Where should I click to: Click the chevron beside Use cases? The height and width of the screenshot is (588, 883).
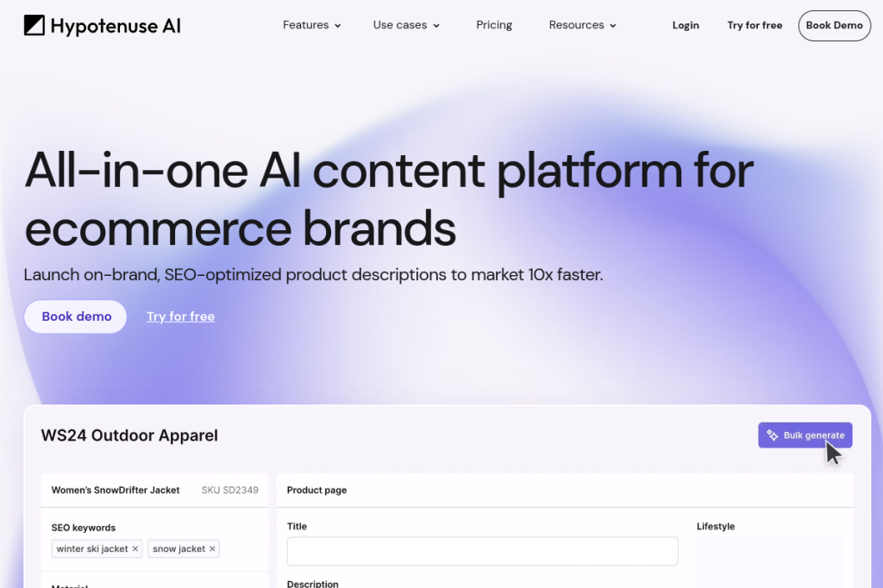point(435,26)
